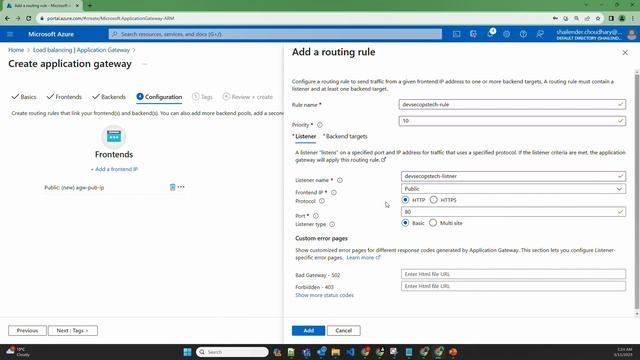Open the Azure portal hamburger menu
Image resolution: width=640 pixels, height=360 pixels.
pos(10,34)
